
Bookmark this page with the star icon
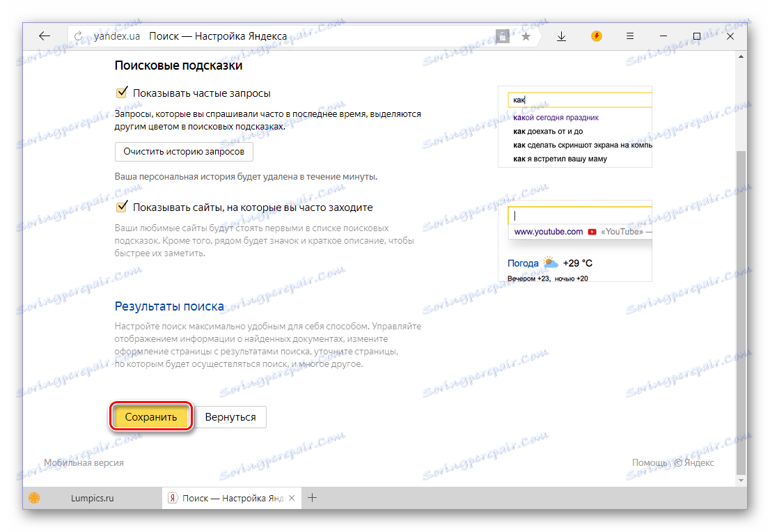pyautogui.click(x=526, y=36)
